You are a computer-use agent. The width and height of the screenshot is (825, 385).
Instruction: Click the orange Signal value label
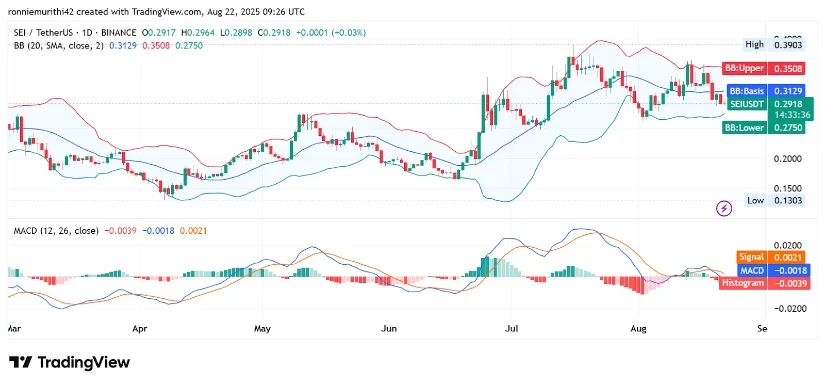[770, 257]
